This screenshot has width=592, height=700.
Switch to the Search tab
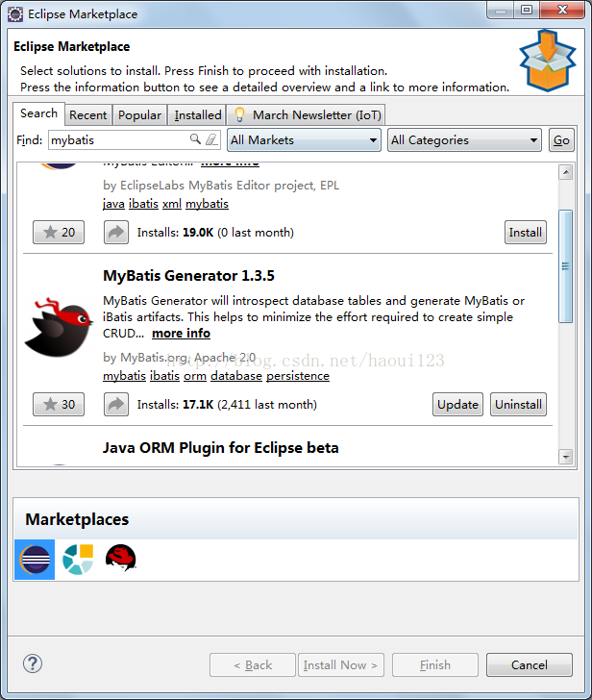coord(38,113)
